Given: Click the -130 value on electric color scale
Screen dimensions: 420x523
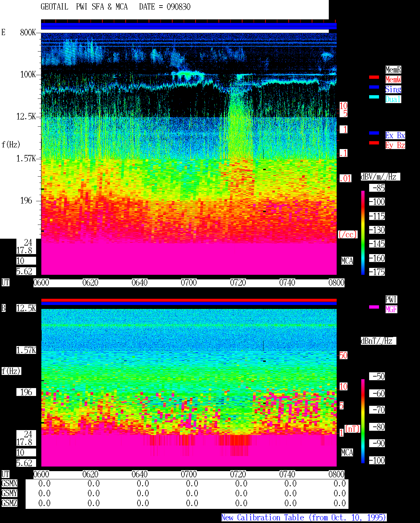Looking at the screenshot, I should (x=377, y=230).
